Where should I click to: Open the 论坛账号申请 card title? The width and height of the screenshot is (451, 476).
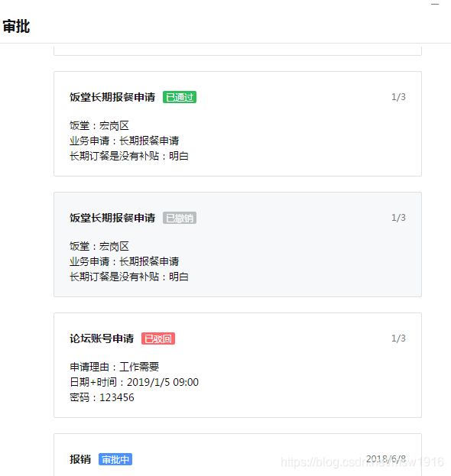click(x=102, y=338)
